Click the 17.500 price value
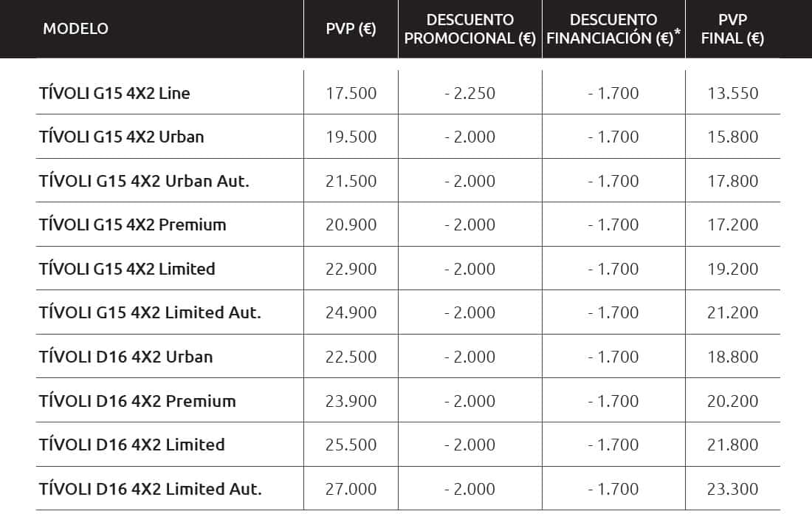Image resolution: width=812 pixels, height=514 pixels. pyautogui.click(x=351, y=93)
